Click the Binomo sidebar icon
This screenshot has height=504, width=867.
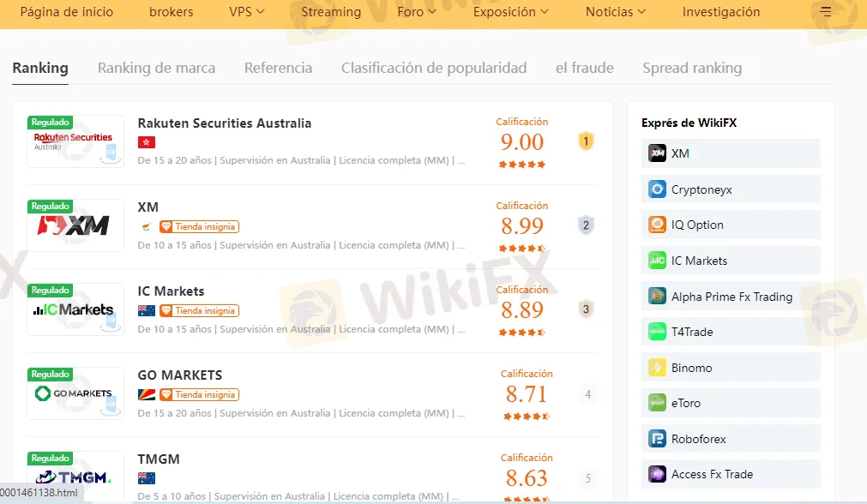click(x=657, y=368)
